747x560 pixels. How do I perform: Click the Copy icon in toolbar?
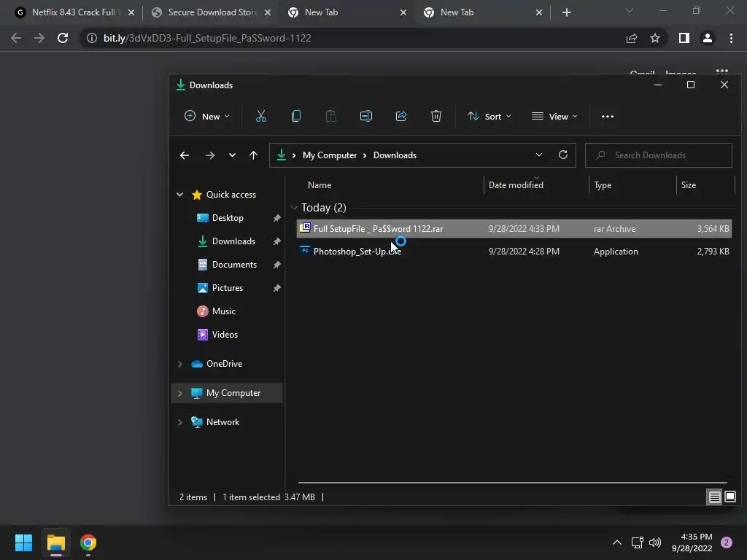tap(296, 116)
